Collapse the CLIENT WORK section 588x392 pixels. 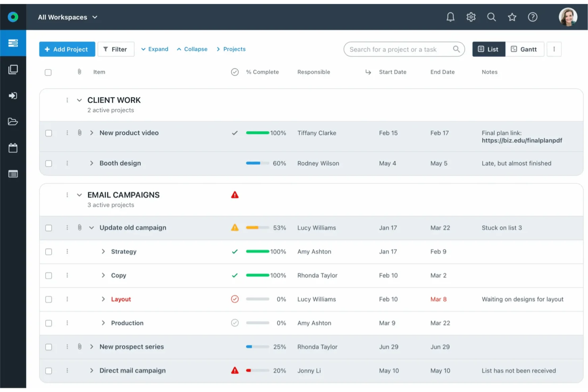click(79, 100)
